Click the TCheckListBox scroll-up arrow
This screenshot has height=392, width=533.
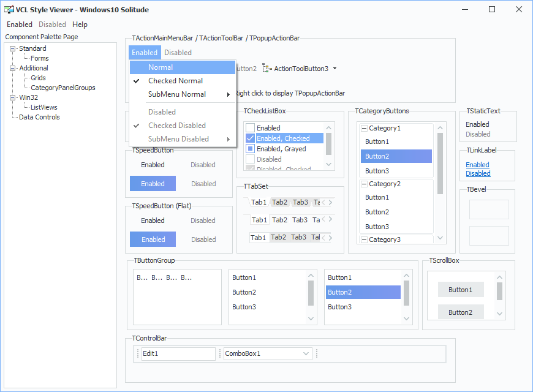[329, 128]
